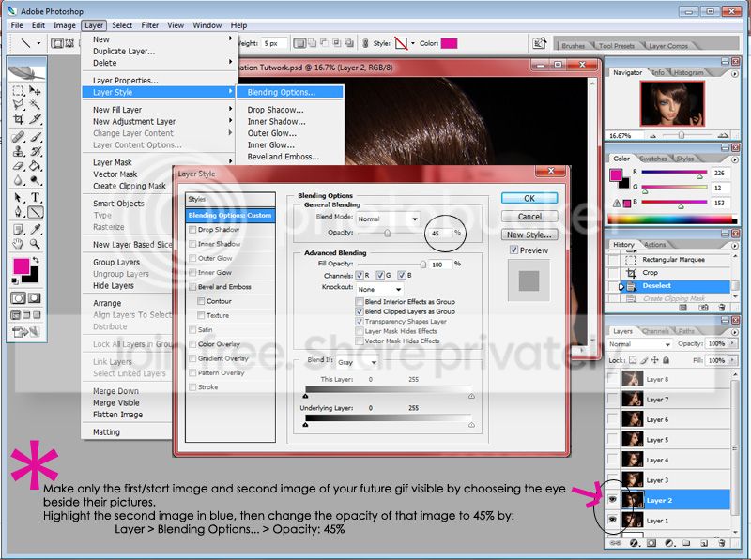Click Flatten Image menu entry

click(118, 415)
